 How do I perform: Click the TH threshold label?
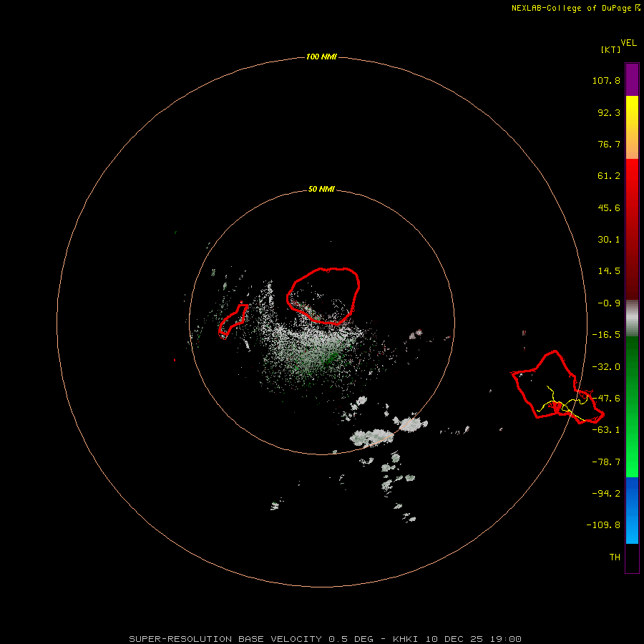(615, 557)
